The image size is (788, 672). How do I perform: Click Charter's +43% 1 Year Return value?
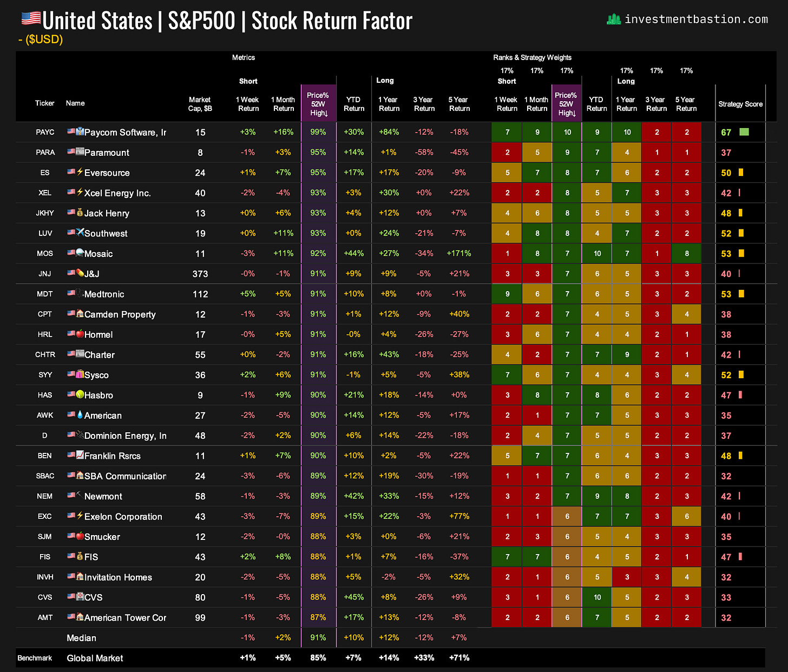[389, 354]
